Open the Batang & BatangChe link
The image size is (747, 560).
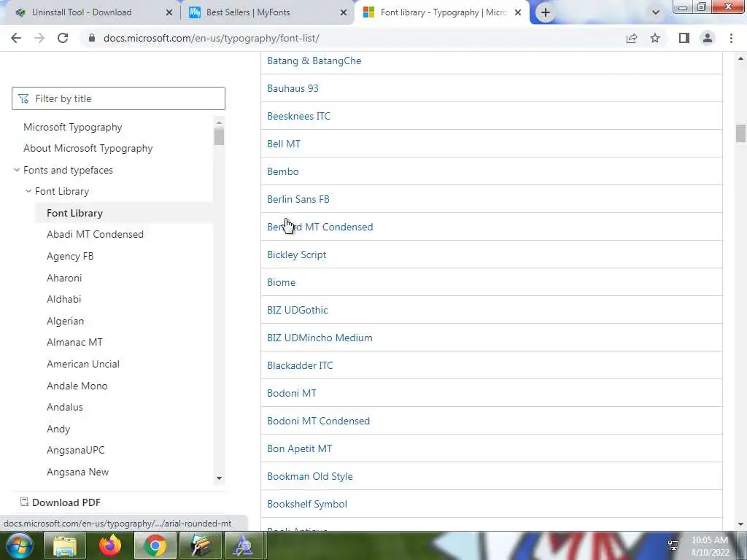click(314, 61)
